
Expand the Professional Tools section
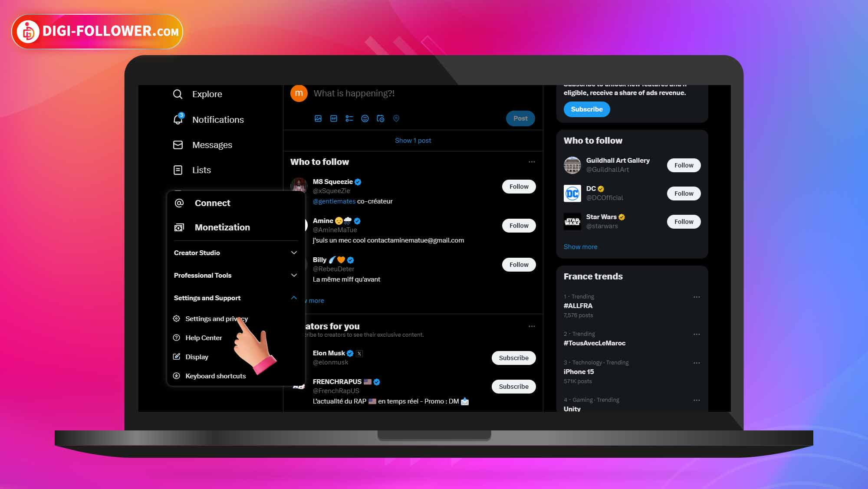(x=234, y=275)
